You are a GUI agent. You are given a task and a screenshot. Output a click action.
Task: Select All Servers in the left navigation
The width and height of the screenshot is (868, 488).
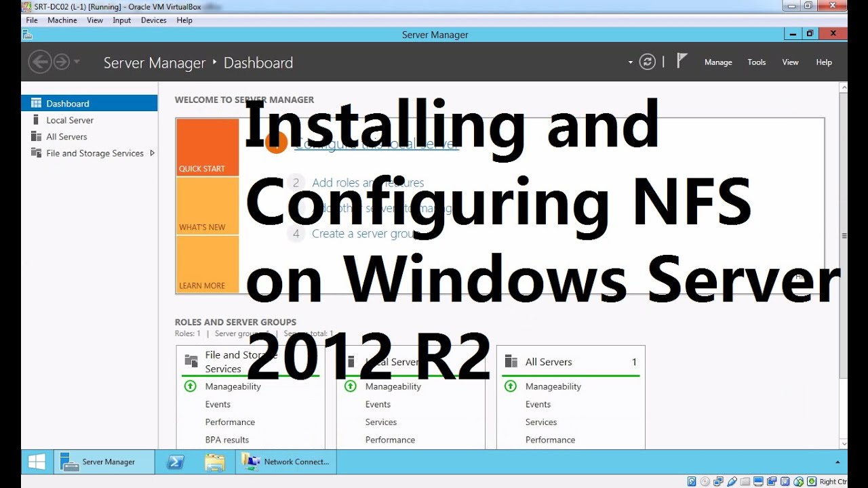(90, 136)
